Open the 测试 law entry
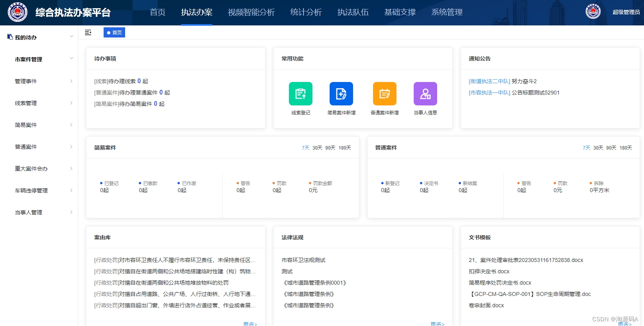The width and height of the screenshot is (644, 326). pyautogui.click(x=287, y=271)
